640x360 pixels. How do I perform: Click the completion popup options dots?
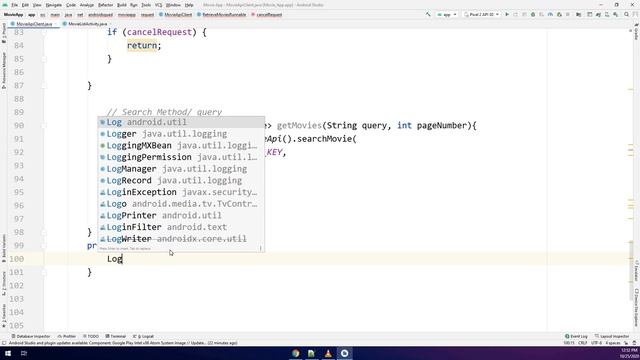coord(260,248)
